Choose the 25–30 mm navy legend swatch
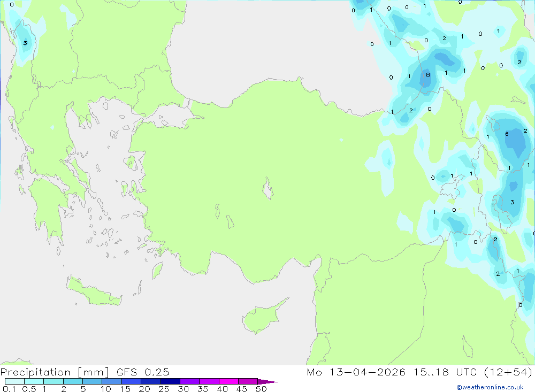Viewport: 535px width, 392px height. [x=170, y=381]
